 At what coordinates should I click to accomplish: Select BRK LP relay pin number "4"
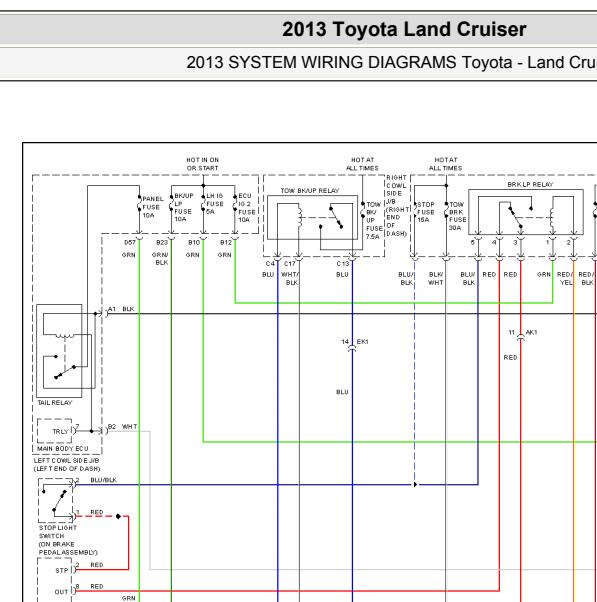494,243
